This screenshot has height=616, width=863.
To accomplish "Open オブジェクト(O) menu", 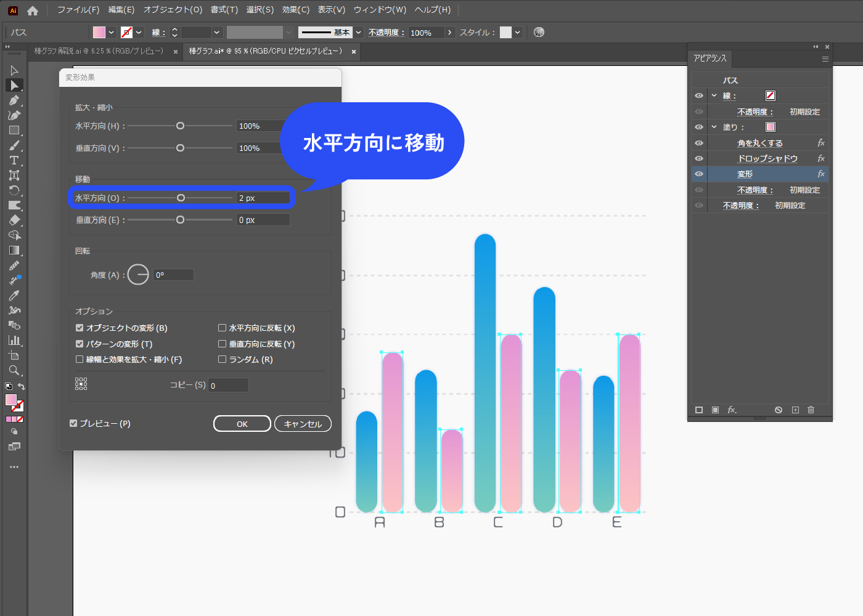I will (173, 10).
